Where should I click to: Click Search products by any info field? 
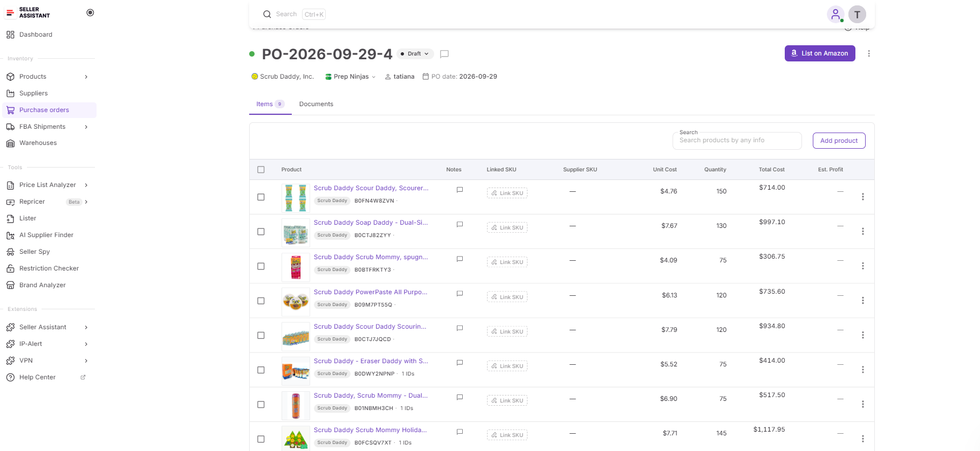pos(737,141)
